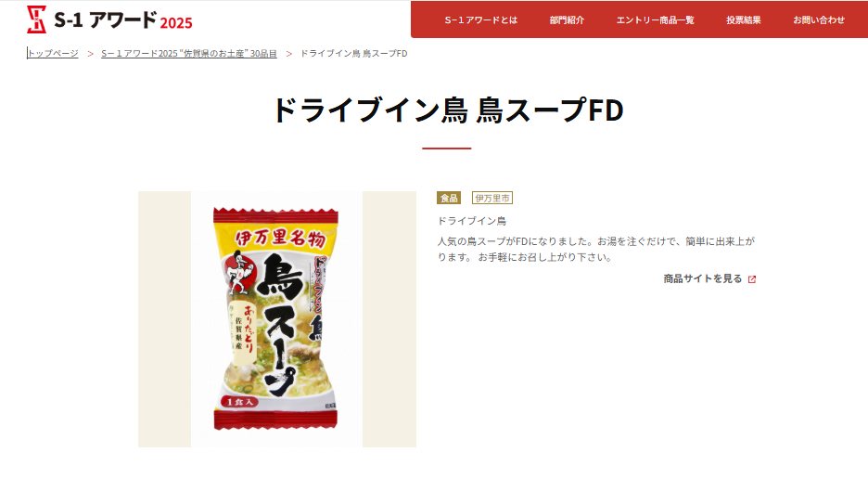This screenshot has height=491, width=868.
Task: Click the arrow separator before the last breadcrumb
Action: pos(288,54)
